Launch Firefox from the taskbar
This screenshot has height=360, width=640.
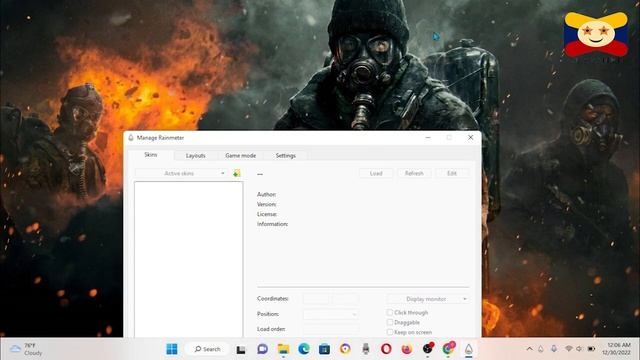pyautogui.click(x=407, y=349)
